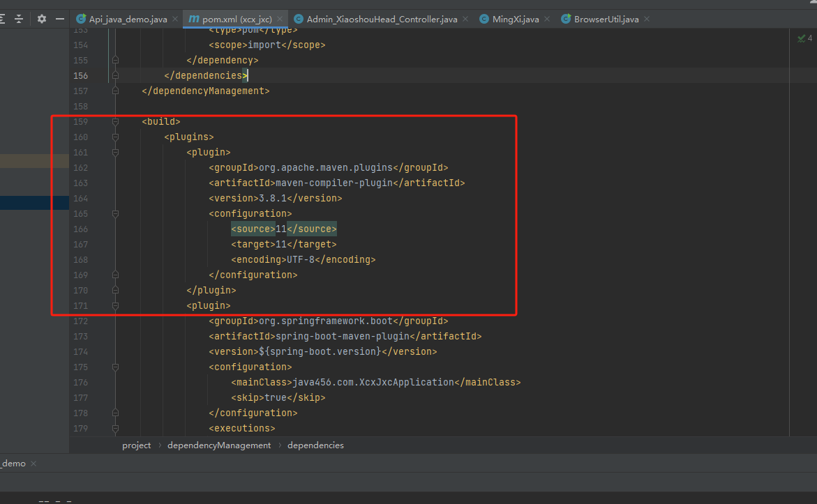Viewport: 817px width, 504px height.
Task: Collapse the plugins tag on line 160
Action: [115, 137]
